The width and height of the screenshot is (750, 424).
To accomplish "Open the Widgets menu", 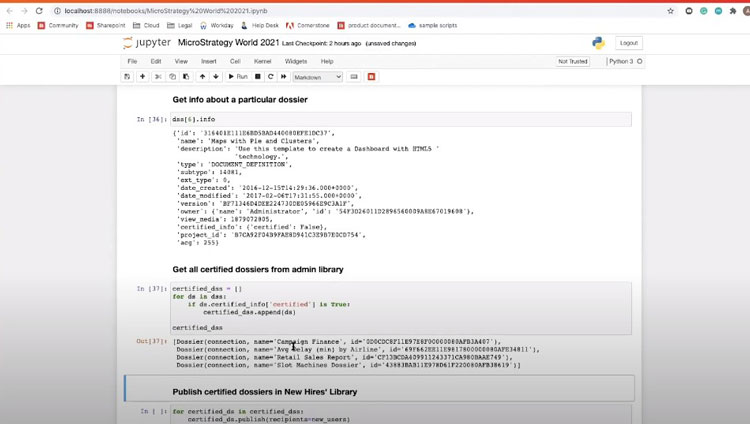I will click(x=296, y=61).
